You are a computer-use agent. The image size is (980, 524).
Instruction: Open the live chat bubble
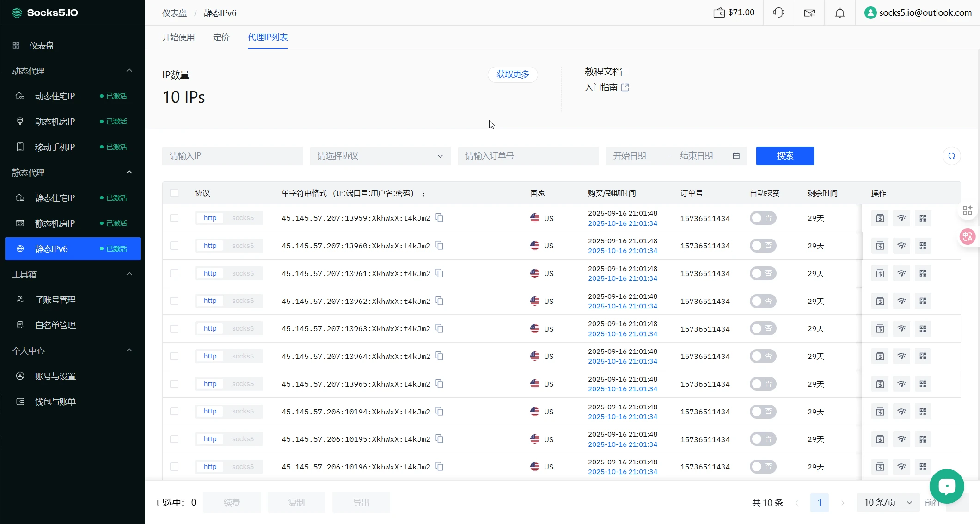pos(947,486)
